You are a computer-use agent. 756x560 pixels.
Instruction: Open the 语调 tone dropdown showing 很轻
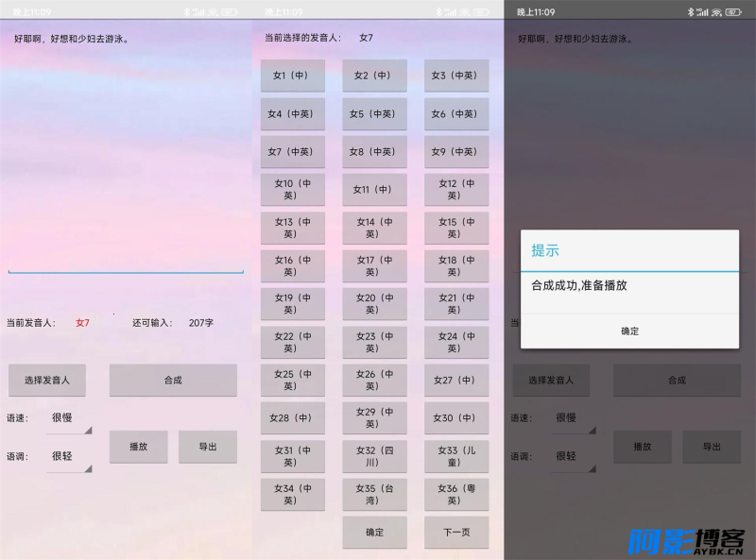(x=69, y=456)
